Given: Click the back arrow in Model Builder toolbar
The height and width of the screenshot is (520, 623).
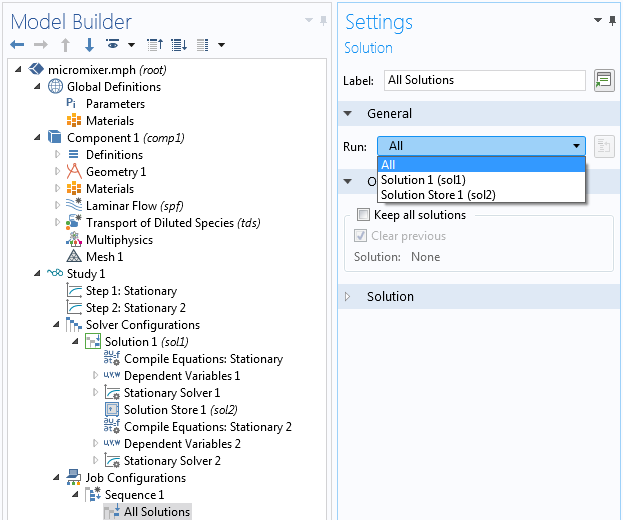Looking at the screenshot, I should (x=17, y=45).
